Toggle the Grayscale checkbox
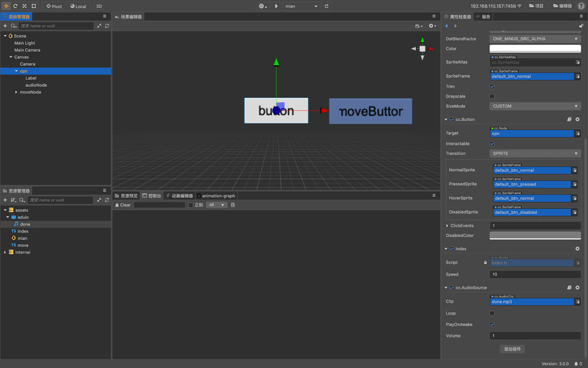The height and width of the screenshot is (368, 588). tap(492, 97)
